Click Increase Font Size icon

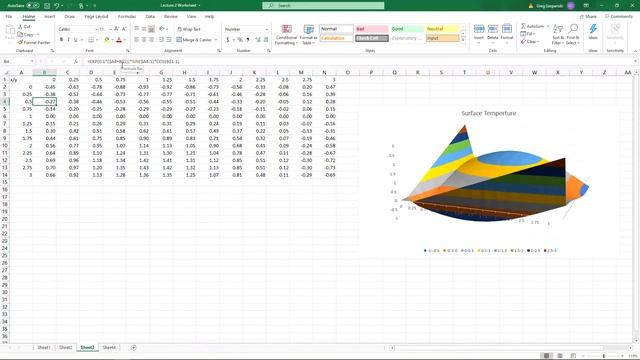[116, 29]
